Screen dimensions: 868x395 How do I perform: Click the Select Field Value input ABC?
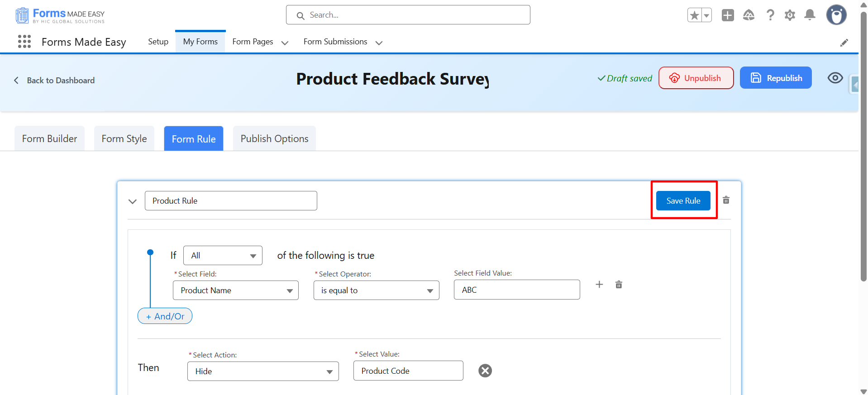pyautogui.click(x=516, y=290)
